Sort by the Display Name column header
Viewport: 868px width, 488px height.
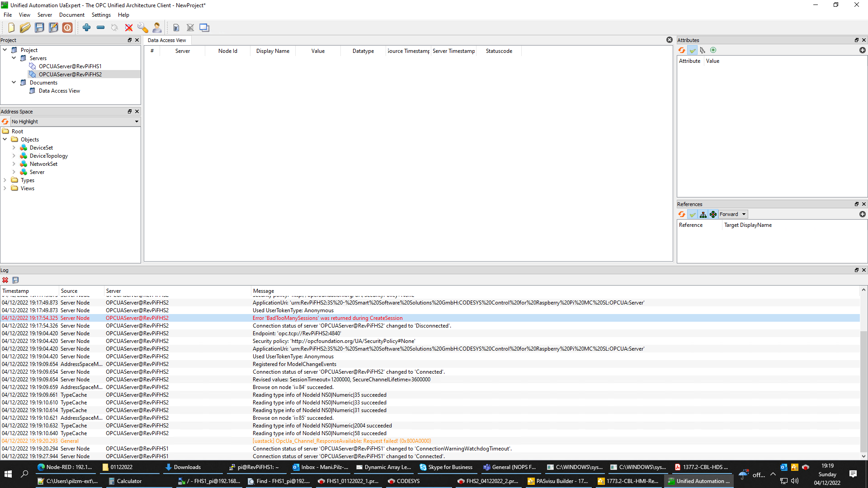tap(273, 51)
